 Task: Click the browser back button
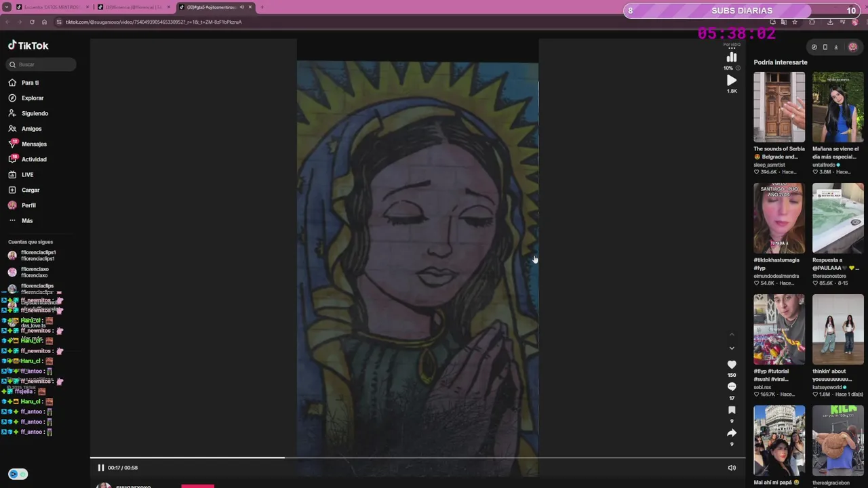pyautogui.click(x=7, y=22)
